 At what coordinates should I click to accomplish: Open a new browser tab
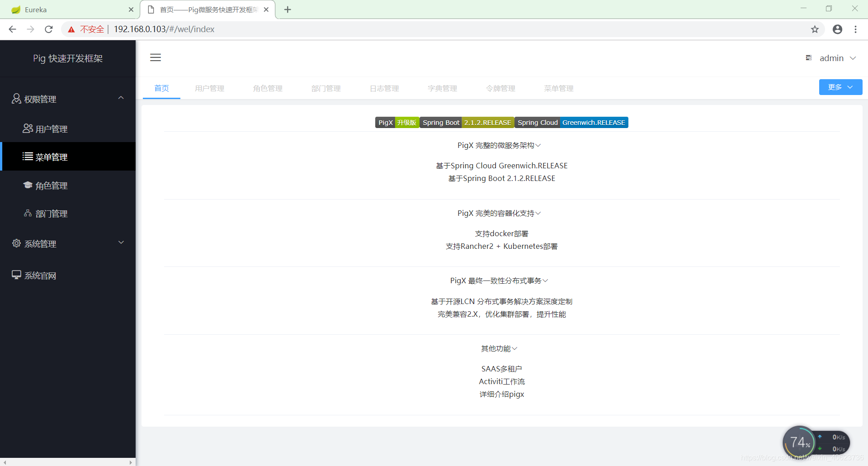288,10
